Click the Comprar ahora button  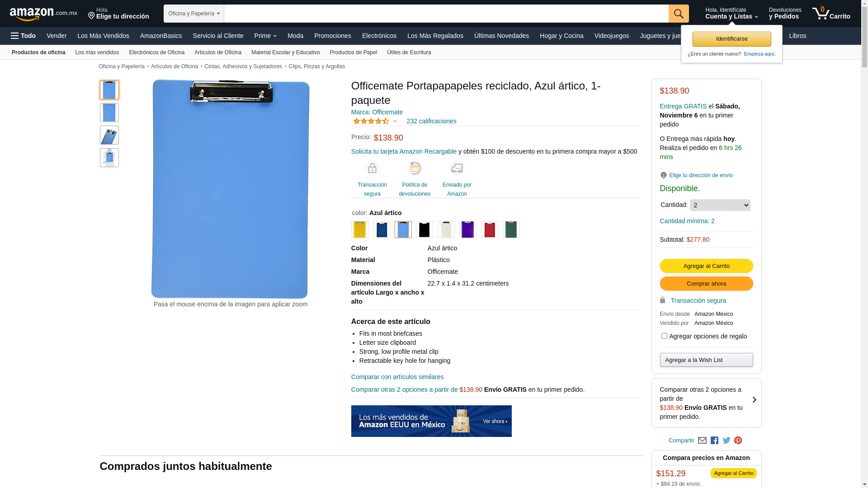click(x=706, y=283)
